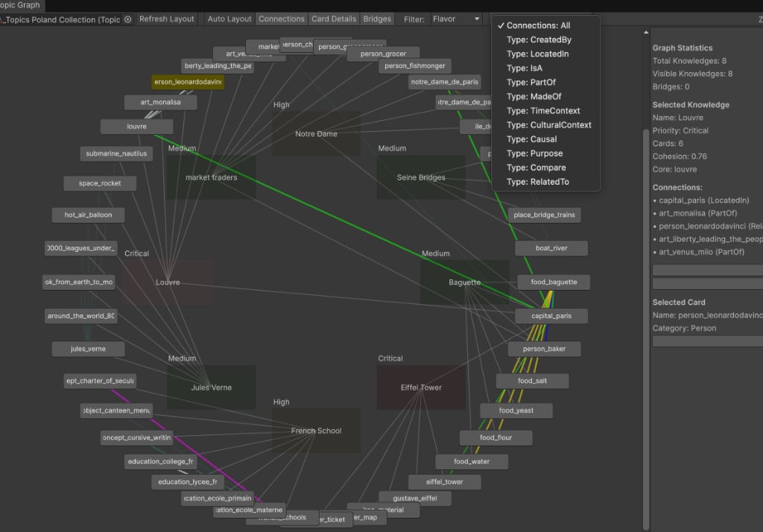The height and width of the screenshot is (532, 763).
Task: Select Type: LocatedIn from menu
Action: point(538,54)
